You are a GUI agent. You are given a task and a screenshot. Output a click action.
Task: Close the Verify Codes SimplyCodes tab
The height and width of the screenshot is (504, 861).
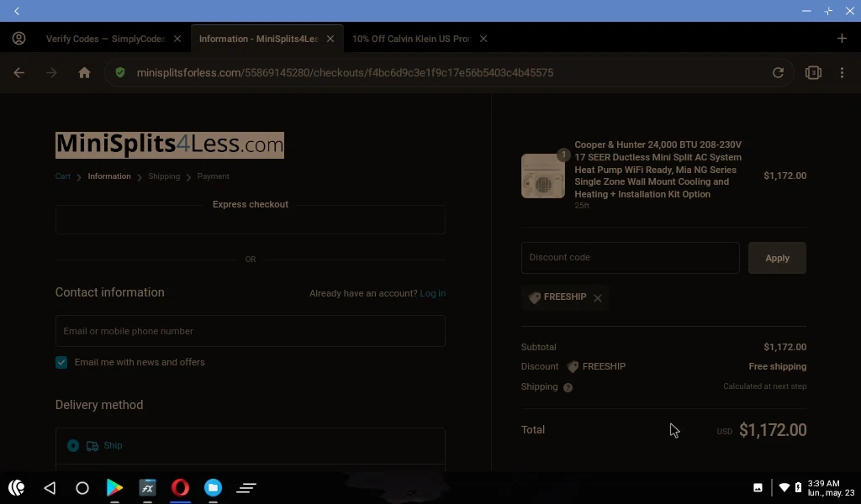click(177, 39)
